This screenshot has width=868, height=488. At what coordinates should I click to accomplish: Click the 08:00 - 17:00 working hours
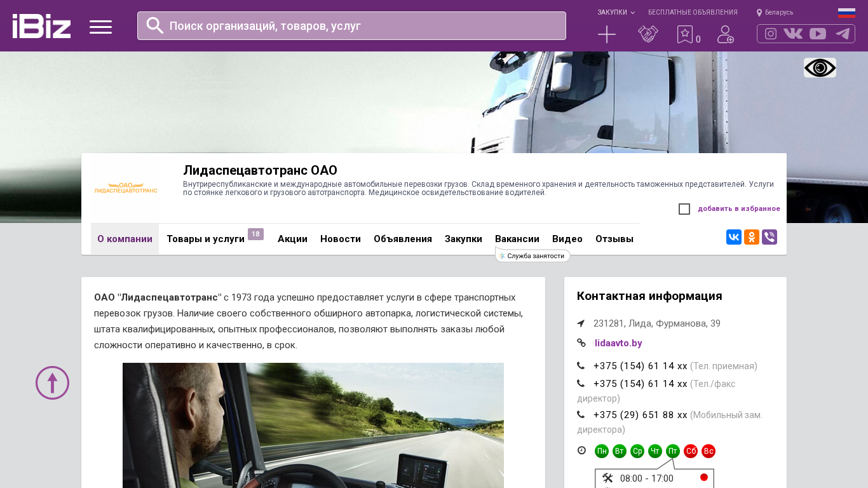click(647, 478)
